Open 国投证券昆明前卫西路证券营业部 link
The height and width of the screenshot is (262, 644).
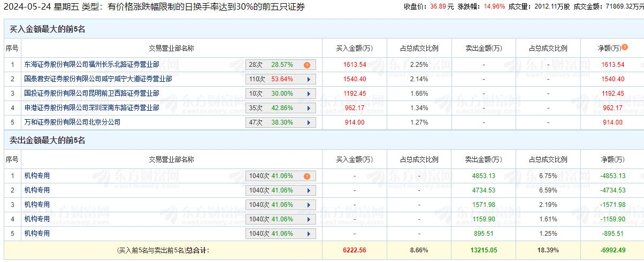tap(91, 94)
